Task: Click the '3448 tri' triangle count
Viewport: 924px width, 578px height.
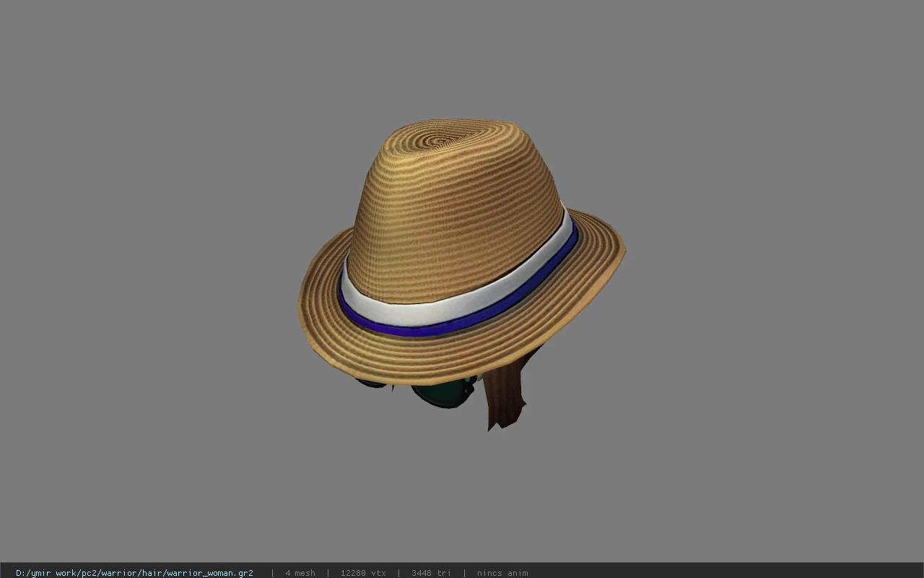Action: [431, 573]
